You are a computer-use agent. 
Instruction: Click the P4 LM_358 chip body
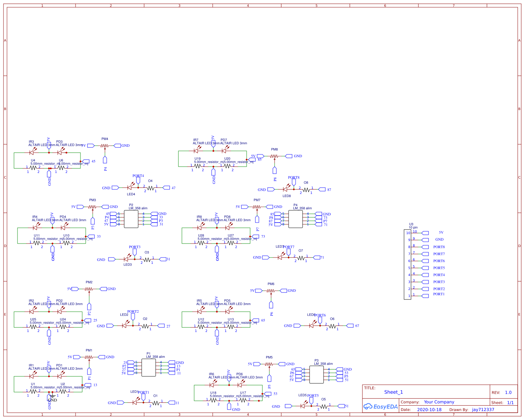pos(296,219)
